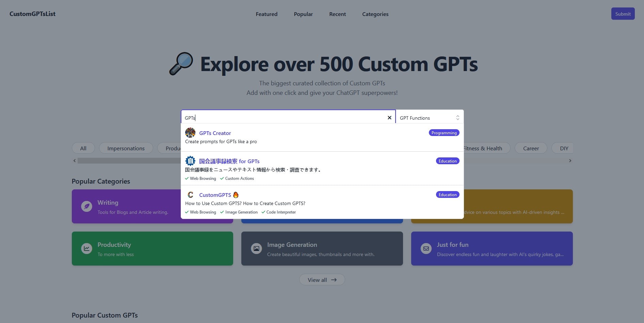Click the CustomGPTsList site logo

[x=32, y=14]
